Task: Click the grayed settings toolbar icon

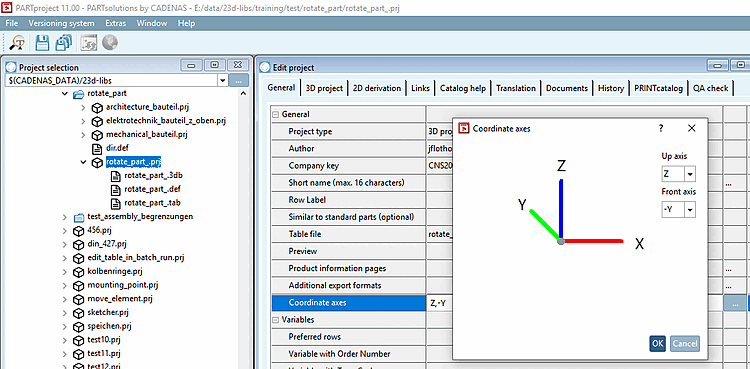Action: pyautogui.click(x=89, y=43)
